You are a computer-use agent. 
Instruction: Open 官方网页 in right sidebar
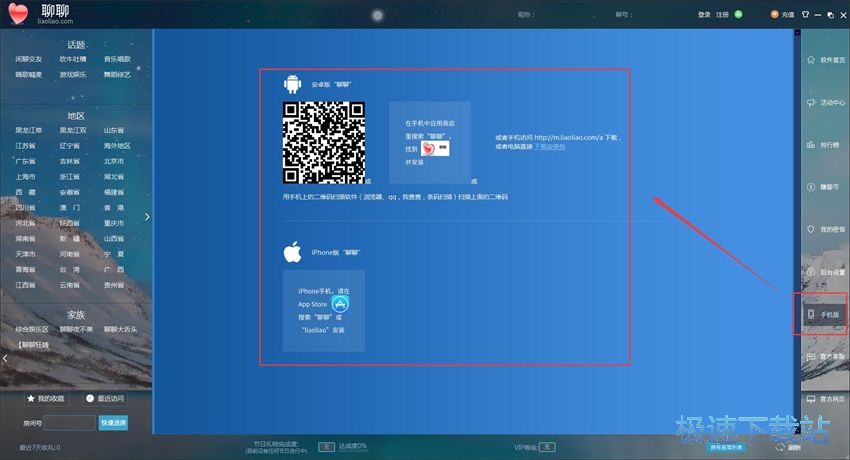[x=826, y=399]
